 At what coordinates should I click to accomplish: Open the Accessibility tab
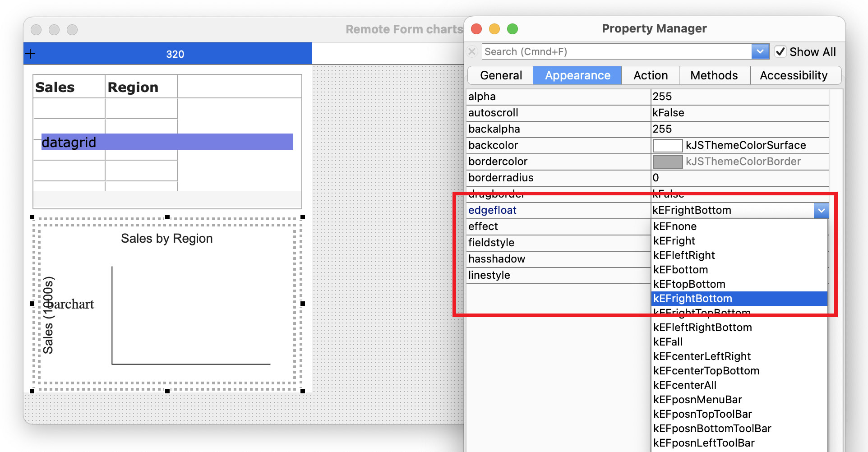pos(793,75)
